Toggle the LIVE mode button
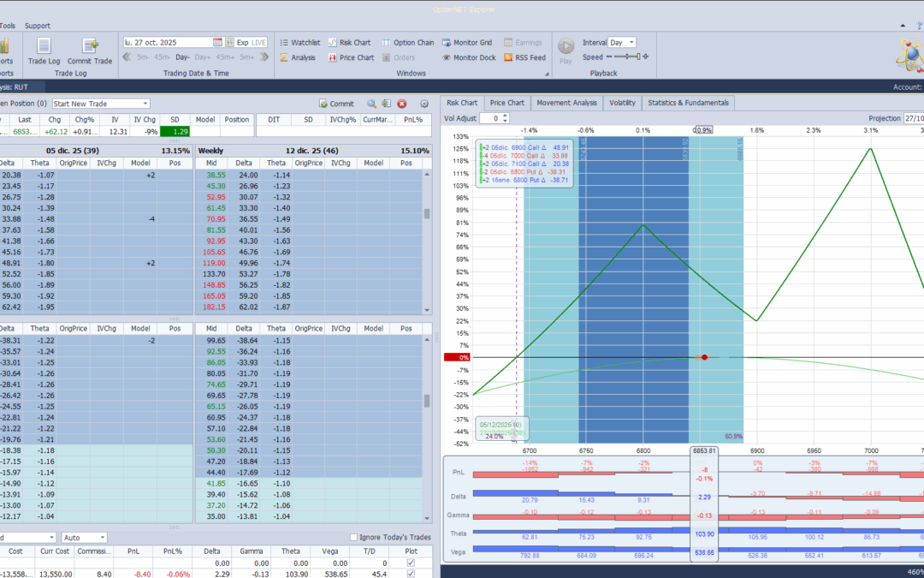 258,43
